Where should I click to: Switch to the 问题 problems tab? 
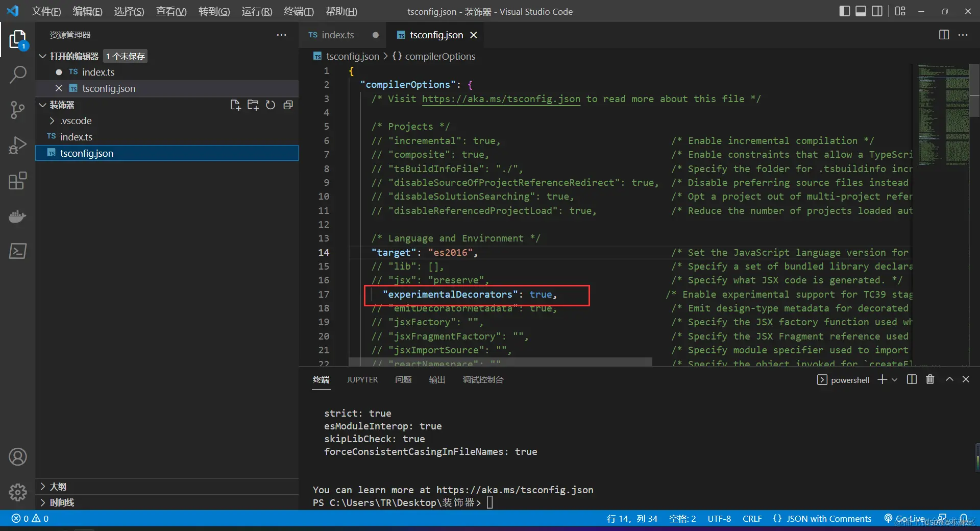(x=403, y=379)
